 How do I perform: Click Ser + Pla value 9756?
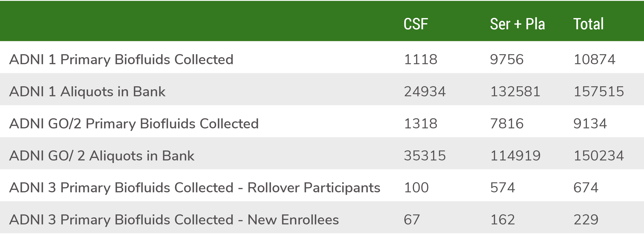coord(507,59)
